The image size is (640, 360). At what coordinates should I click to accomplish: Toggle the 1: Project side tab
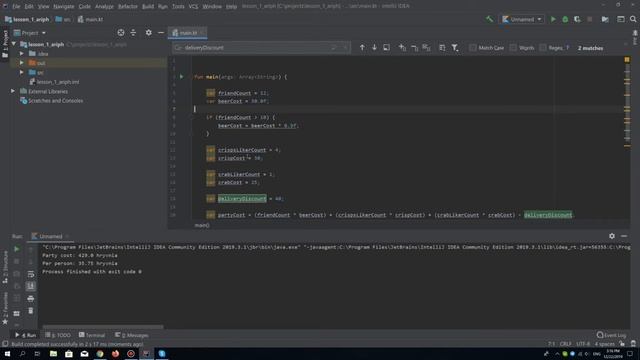tap(5, 44)
